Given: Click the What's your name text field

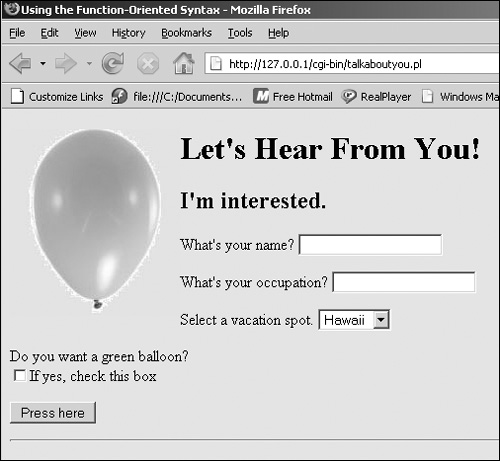Looking at the screenshot, I should [370, 245].
